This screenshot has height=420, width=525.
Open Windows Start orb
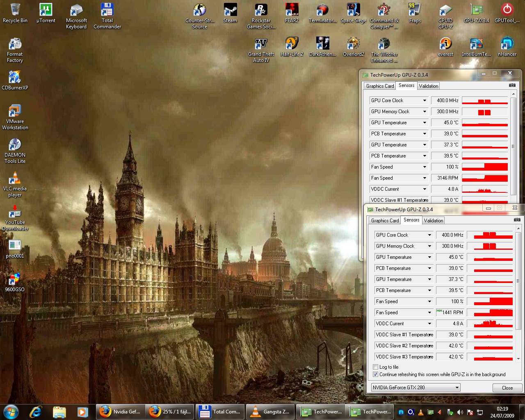click(x=11, y=411)
